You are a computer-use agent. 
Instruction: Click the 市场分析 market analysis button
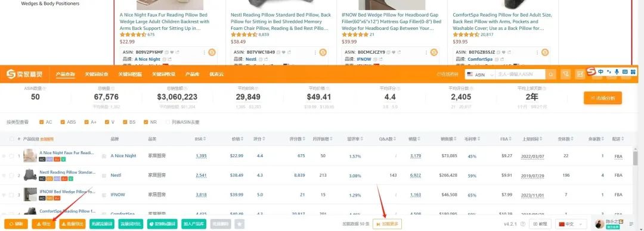[602, 98]
